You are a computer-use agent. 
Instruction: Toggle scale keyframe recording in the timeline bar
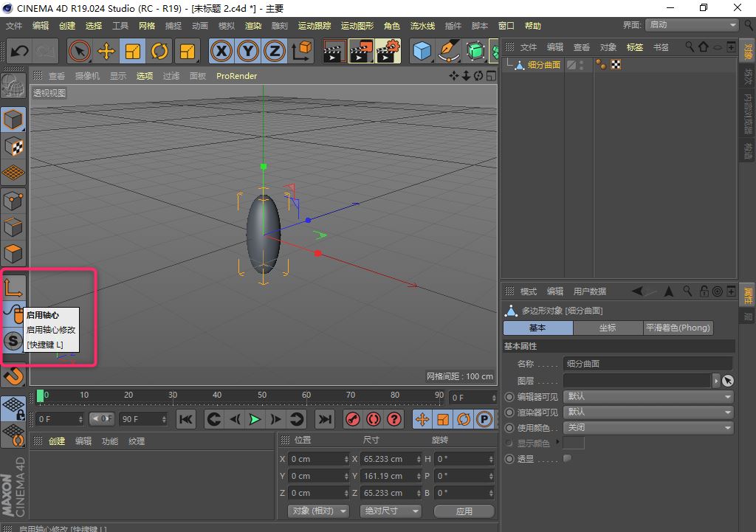[443, 419]
